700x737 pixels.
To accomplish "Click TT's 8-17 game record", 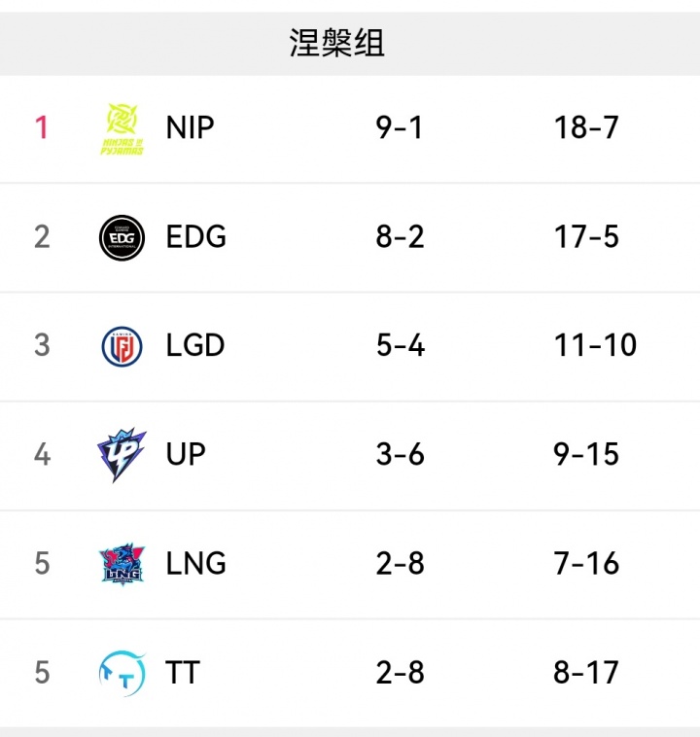I will 586,672.
